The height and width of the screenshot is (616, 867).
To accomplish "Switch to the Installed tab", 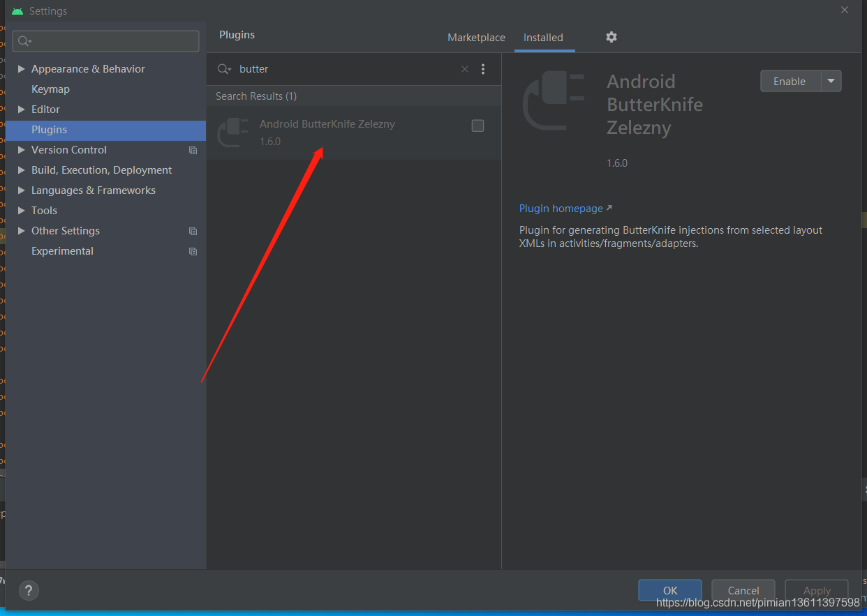I will coord(543,38).
